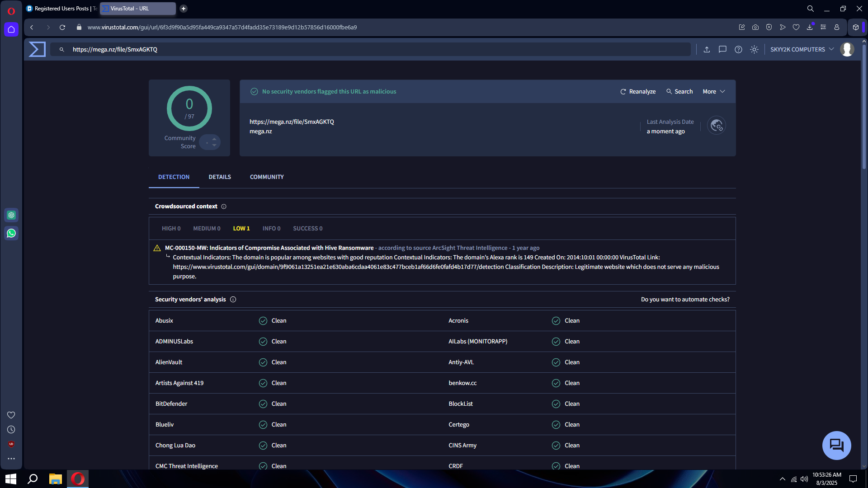Go back to the previous page
868x488 pixels.
pyautogui.click(x=32, y=28)
